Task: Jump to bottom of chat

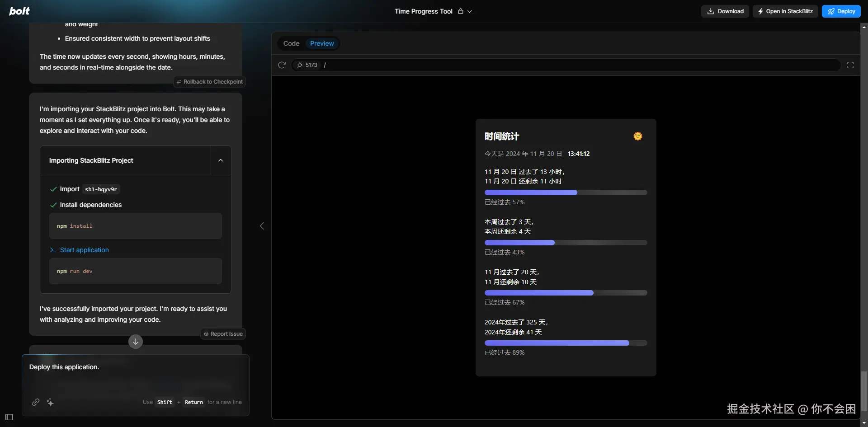Action: pos(136,342)
